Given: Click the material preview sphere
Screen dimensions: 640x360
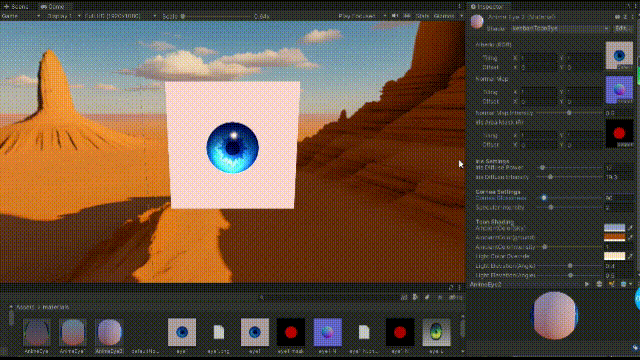Looking at the screenshot, I should pyautogui.click(x=554, y=316).
